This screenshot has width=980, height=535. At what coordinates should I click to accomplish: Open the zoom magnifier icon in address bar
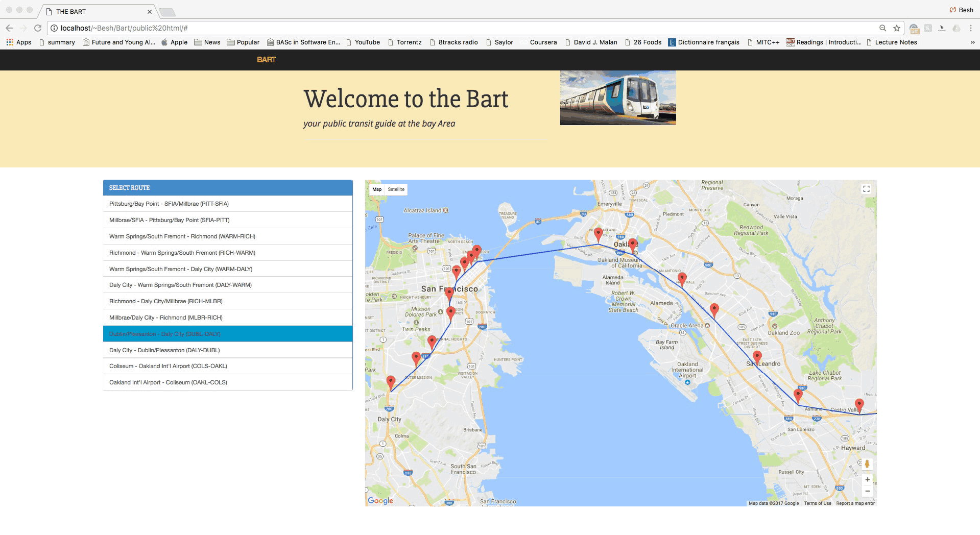[x=882, y=28]
